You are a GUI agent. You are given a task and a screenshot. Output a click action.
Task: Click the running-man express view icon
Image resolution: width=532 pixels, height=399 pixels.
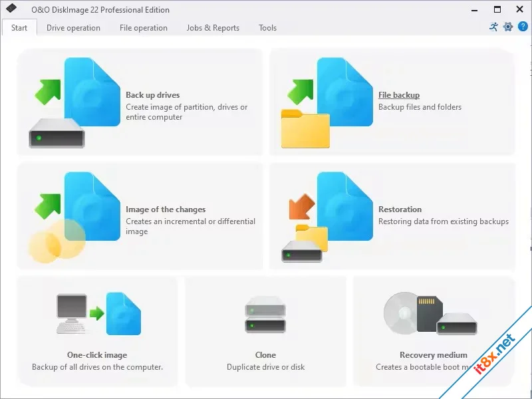tap(493, 27)
